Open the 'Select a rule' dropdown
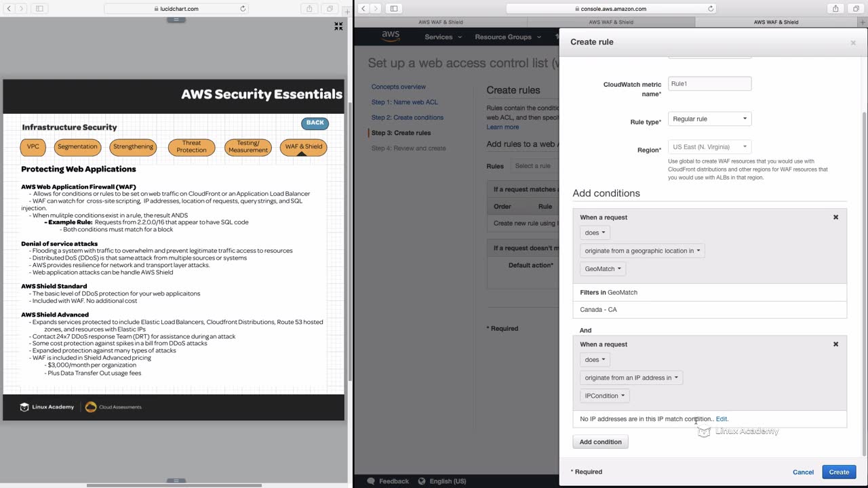 point(533,166)
